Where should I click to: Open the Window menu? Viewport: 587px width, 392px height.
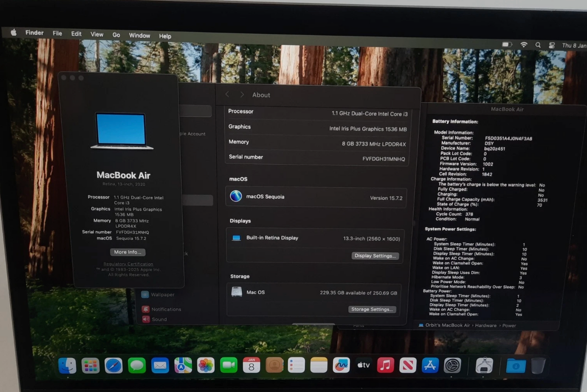coord(139,35)
